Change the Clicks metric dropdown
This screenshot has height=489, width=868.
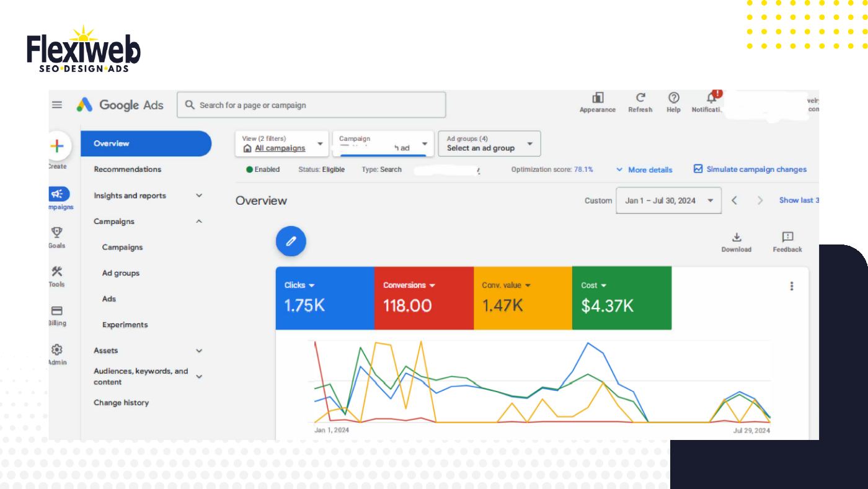point(299,285)
